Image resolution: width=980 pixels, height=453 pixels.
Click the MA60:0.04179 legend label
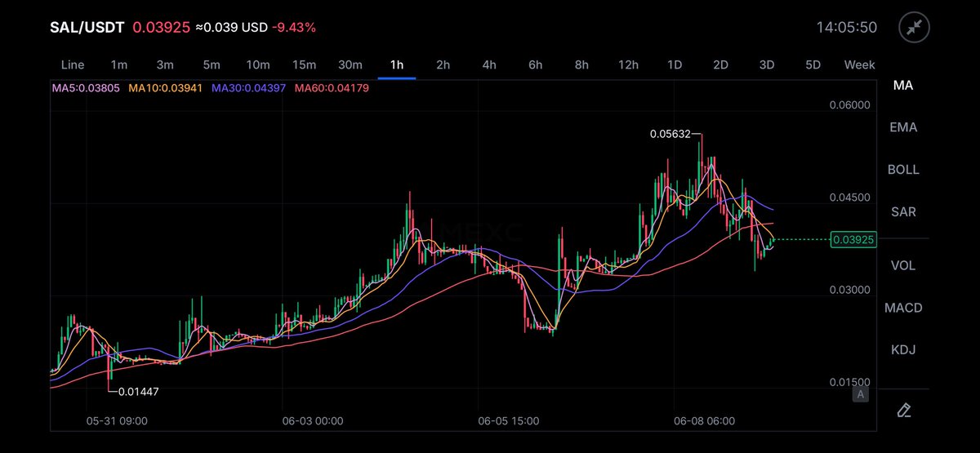coord(332,87)
